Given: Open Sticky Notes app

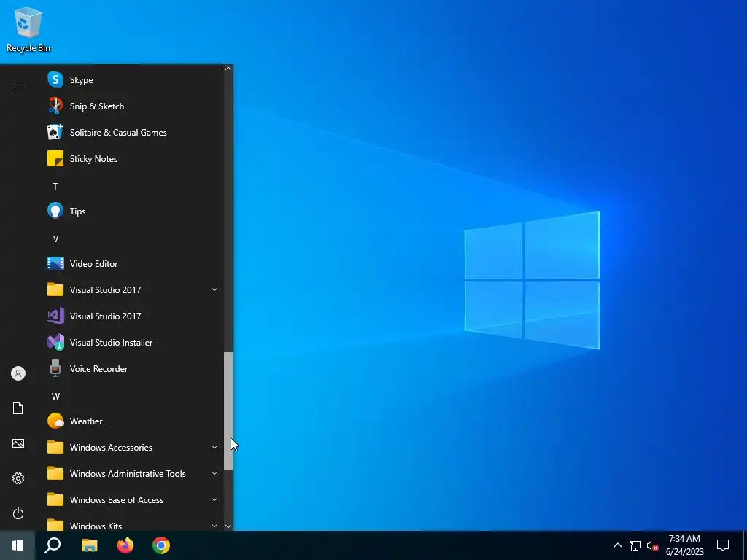Looking at the screenshot, I should tap(133, 158).
